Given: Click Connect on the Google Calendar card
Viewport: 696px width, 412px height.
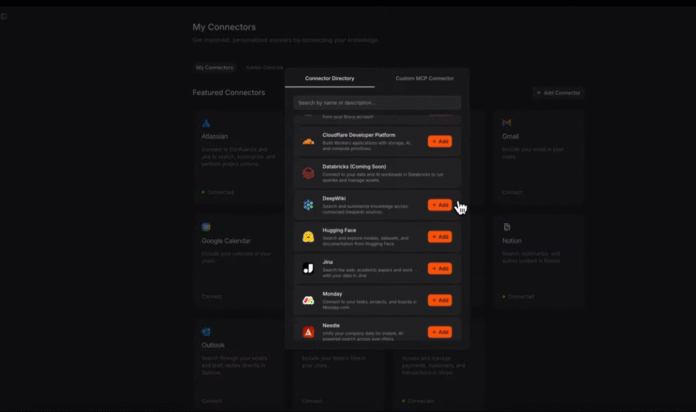Looking at the screenshot, I should click(x=211, y=297).
